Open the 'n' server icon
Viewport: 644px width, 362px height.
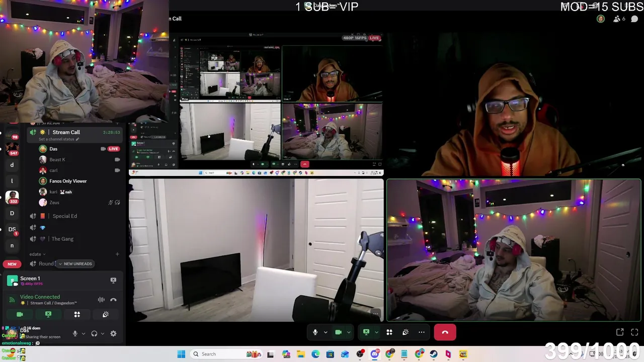click(12, 245)
